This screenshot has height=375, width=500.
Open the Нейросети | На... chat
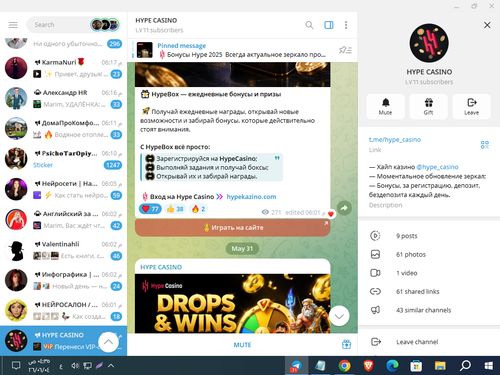(x=63, y=189)
